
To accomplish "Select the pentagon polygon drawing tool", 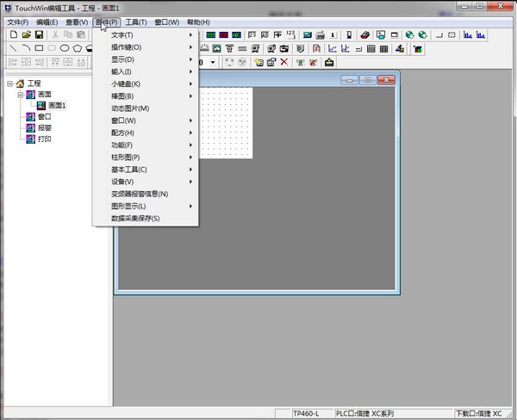I will tap(78, 49).
